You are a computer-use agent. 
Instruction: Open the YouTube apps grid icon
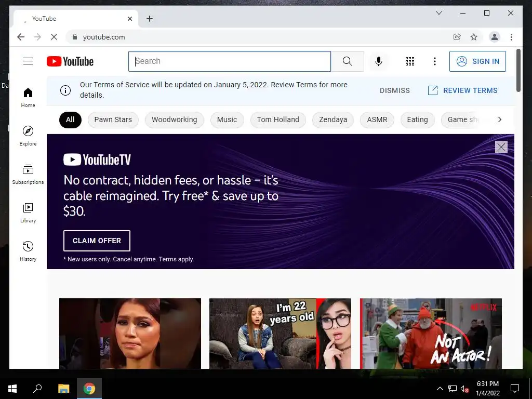[409, 61]
